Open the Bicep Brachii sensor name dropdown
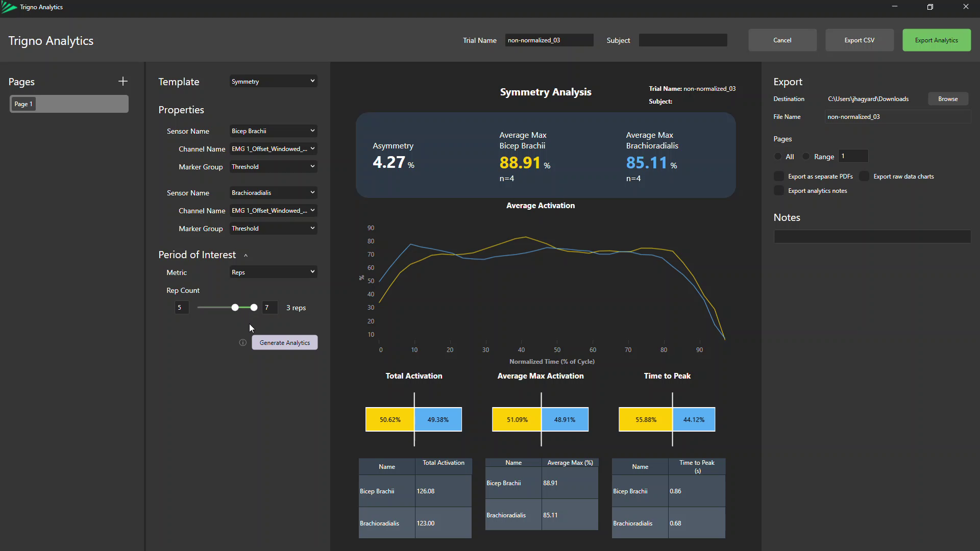The height and width of the screenshot is (551, 980). tap(273, 131)
